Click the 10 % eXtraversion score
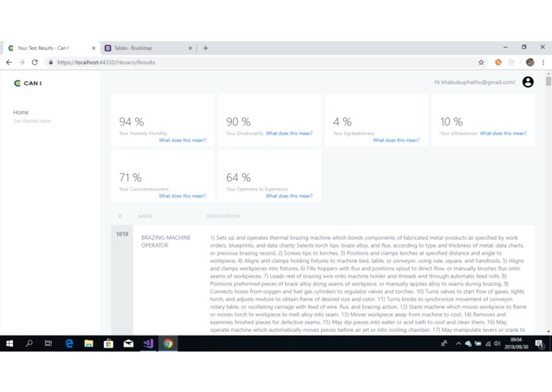Viewport: 552px width, 392px height. click(451, 122)
